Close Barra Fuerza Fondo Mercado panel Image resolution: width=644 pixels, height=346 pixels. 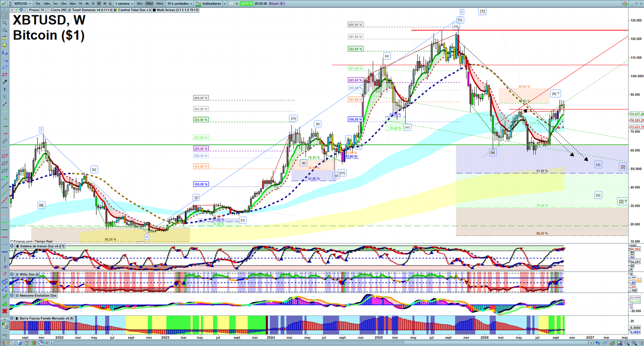point(12,318)
